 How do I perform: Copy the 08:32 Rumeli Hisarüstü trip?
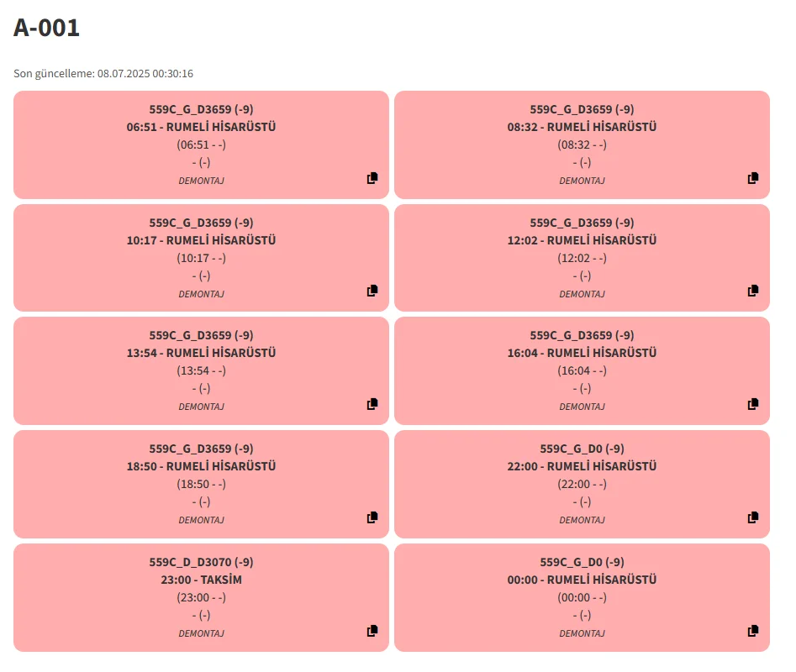tap(753, 178)
